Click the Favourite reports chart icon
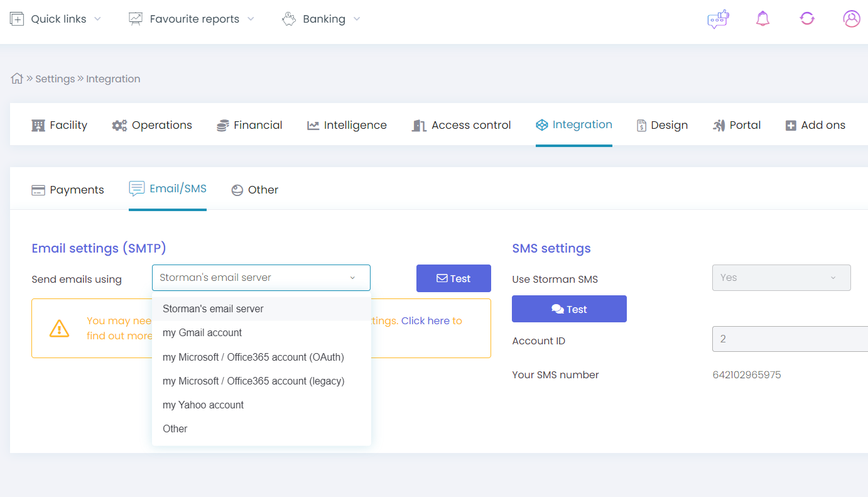 point(136,19)
